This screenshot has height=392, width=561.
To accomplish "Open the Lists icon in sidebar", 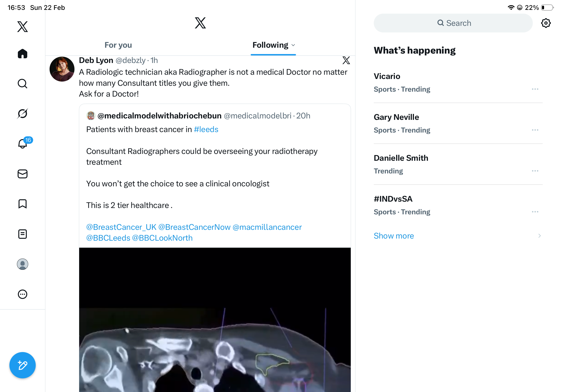I will point(23,234).
